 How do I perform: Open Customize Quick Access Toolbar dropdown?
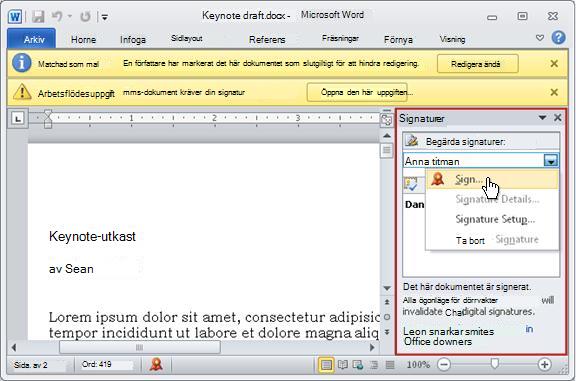point(105,17)
